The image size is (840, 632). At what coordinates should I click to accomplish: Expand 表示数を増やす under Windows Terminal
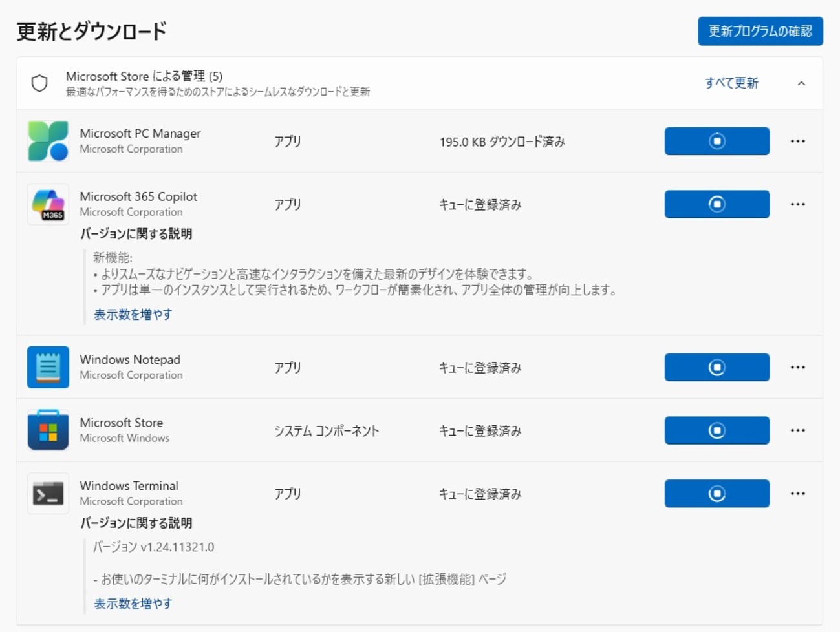[133, 604]
